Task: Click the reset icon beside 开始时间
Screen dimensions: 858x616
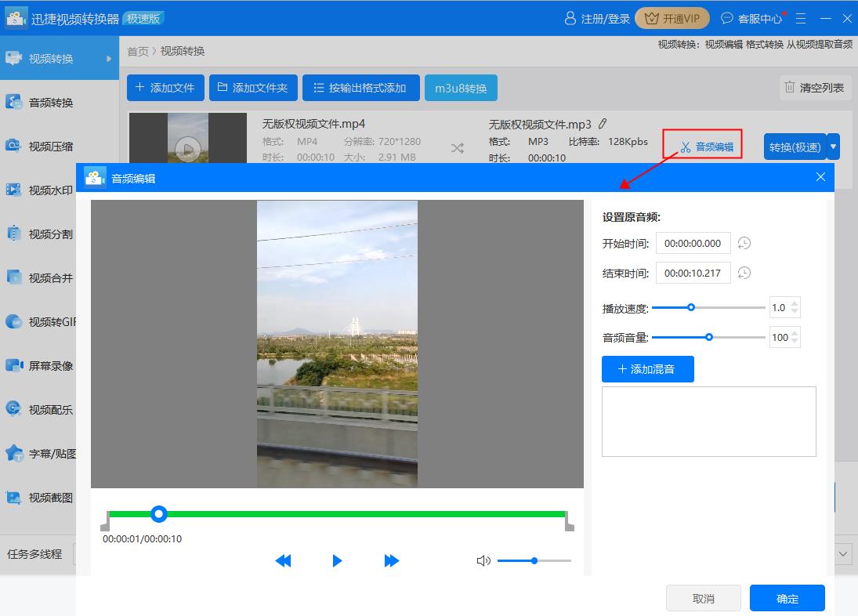Action: [x=743, y=243]
